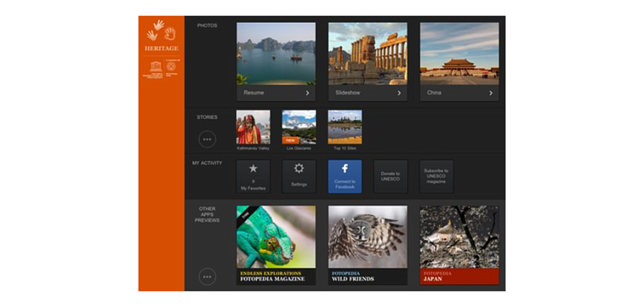Open Top 10 Sites story thumbnail
644x307 pixels.
click(x=345, y=127)
